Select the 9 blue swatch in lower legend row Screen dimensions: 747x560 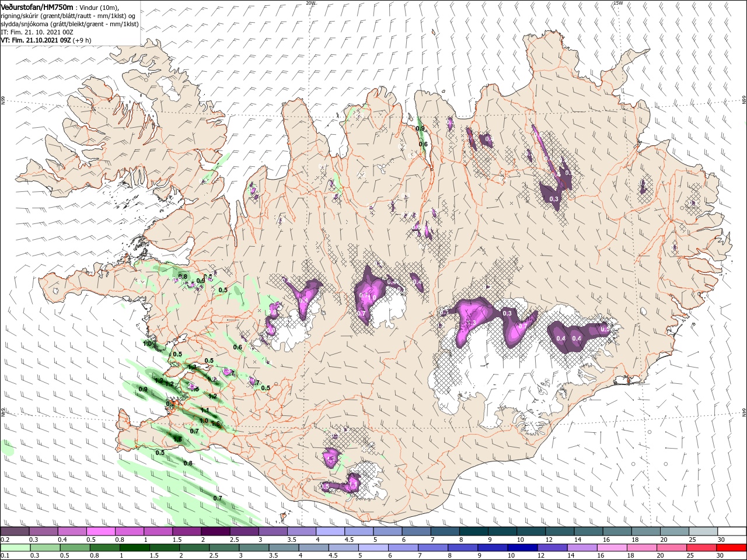[493, 548]
